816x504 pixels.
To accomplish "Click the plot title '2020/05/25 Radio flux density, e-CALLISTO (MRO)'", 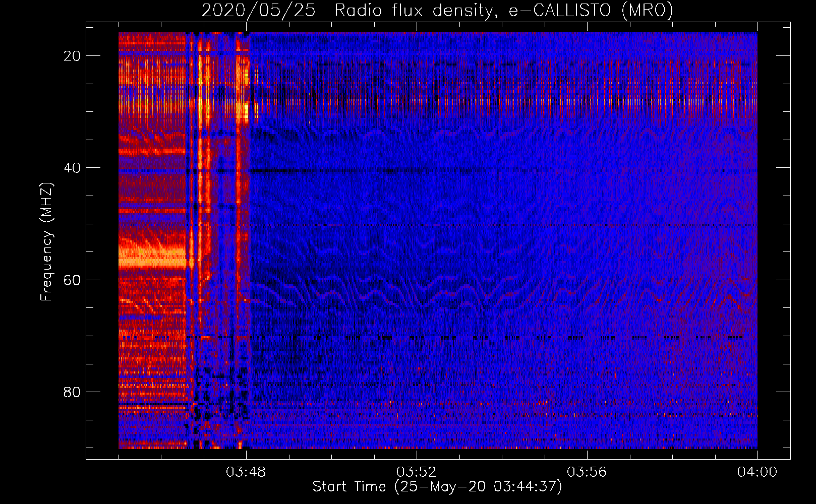I will (x=437, y=10).
